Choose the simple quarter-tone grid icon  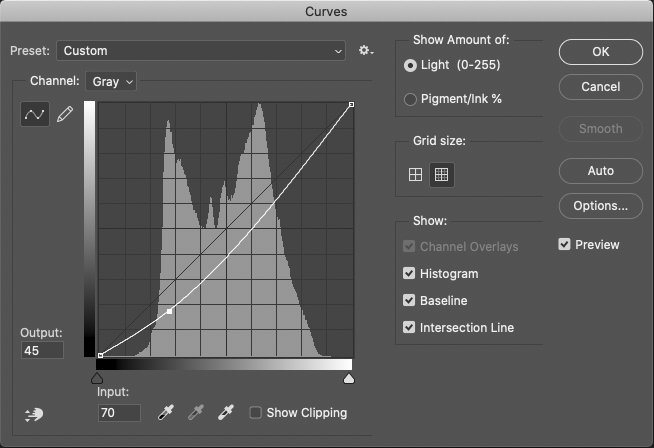[x=416, y=175]
